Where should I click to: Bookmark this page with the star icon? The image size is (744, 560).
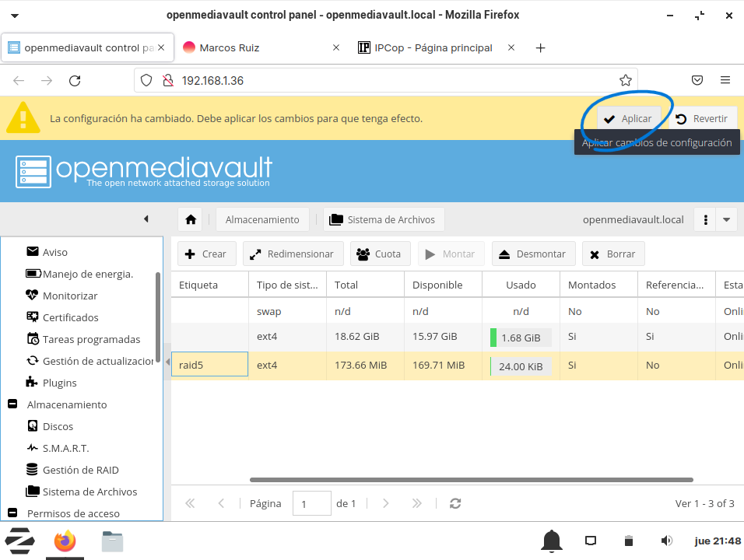pos(625,80)
